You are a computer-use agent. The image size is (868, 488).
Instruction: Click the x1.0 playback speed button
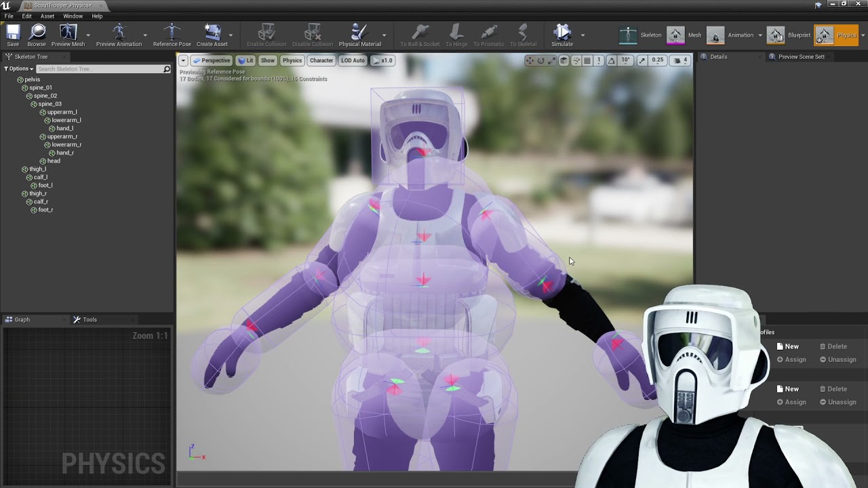point(383,60)
